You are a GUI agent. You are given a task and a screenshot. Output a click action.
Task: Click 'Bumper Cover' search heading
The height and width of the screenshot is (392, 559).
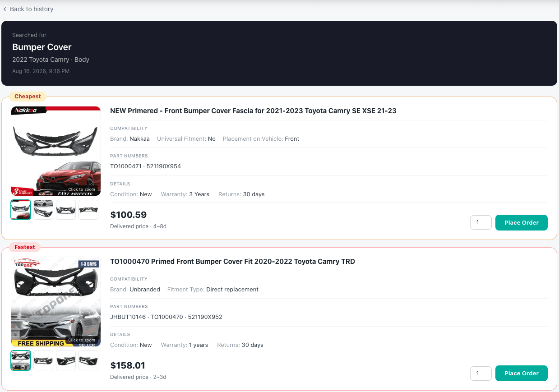tap(42, 47)
